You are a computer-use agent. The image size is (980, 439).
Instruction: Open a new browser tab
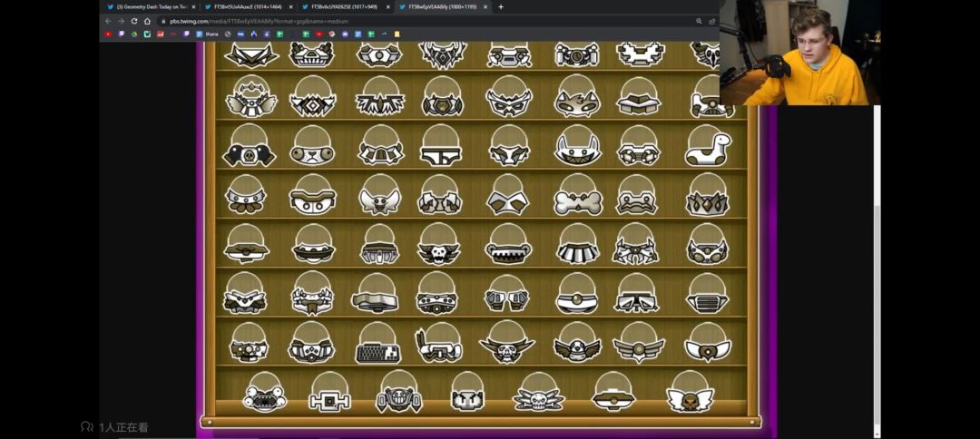point(501,6)
